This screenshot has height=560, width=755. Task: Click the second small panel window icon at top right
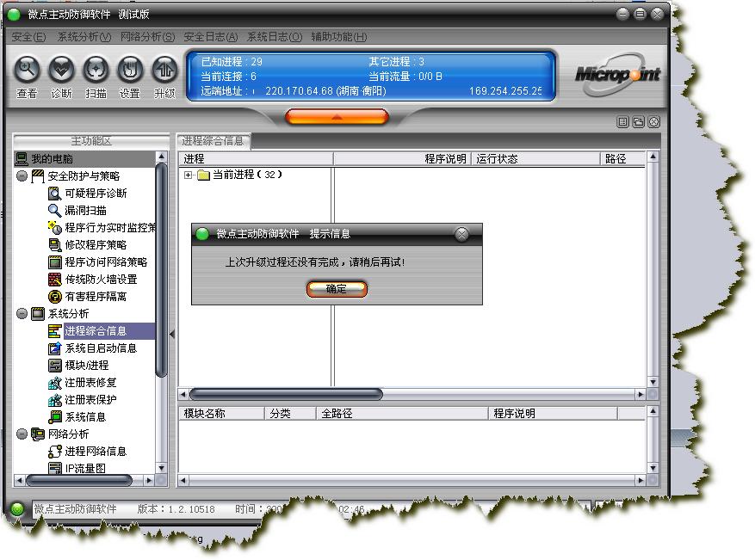click(x=639, y=122)
